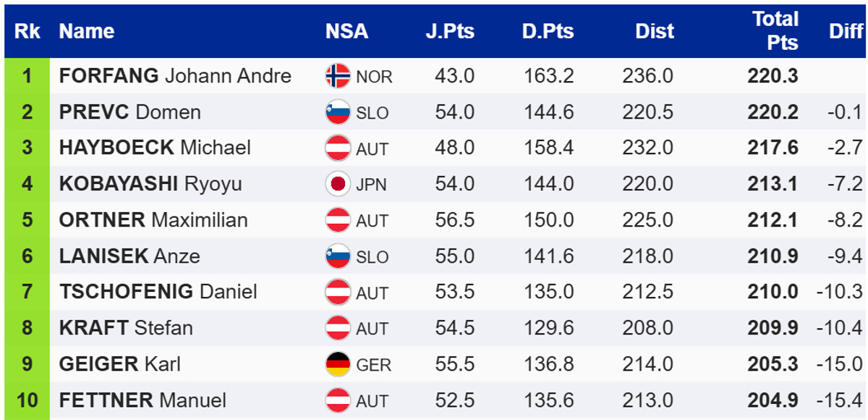
Task: Select the rank 1 green cell
Action: [27, 76]
